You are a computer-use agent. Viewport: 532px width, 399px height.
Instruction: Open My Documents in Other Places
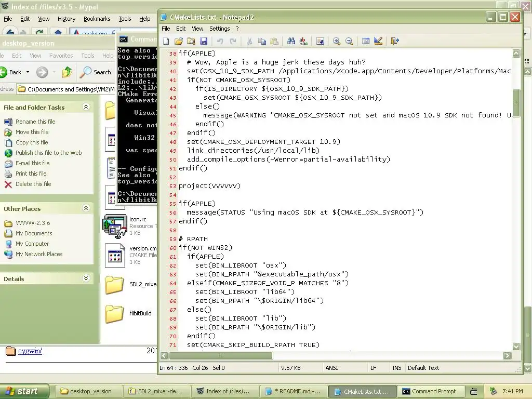pos(34,233)
